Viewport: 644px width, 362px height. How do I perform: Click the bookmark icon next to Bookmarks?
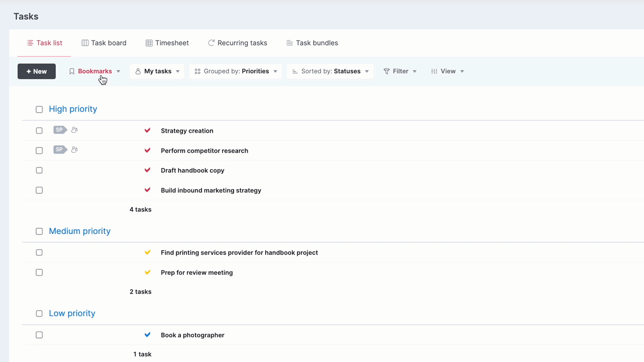pos(72,72)
